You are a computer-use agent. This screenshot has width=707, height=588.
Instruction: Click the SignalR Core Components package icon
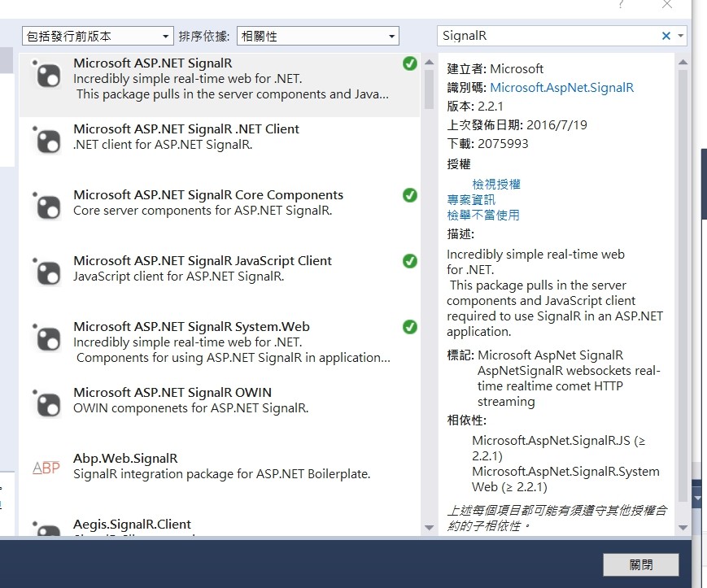47,206
